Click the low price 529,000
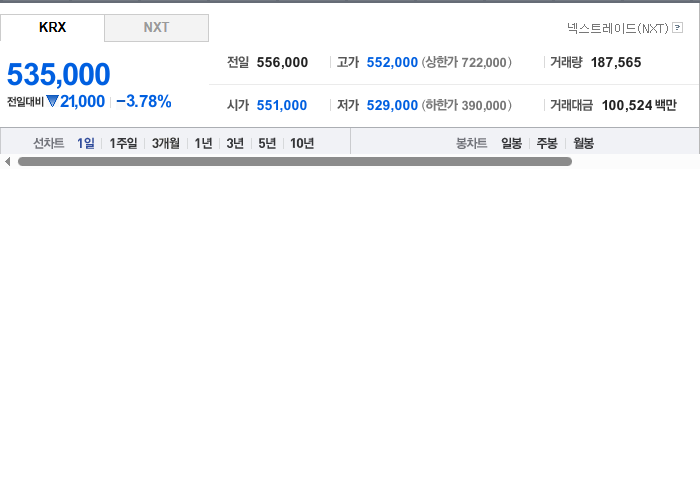 [x=392, y=105]
